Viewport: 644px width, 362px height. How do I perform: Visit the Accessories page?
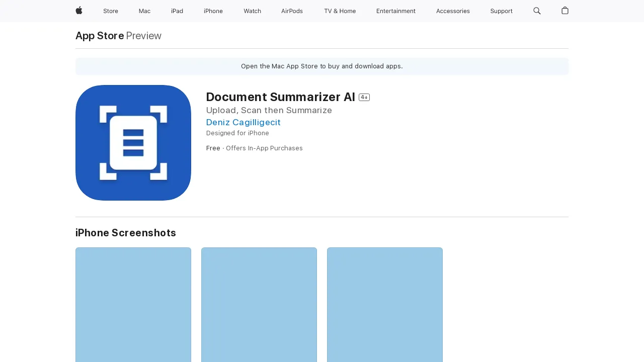pyautogui.click(x=453, y=11)
